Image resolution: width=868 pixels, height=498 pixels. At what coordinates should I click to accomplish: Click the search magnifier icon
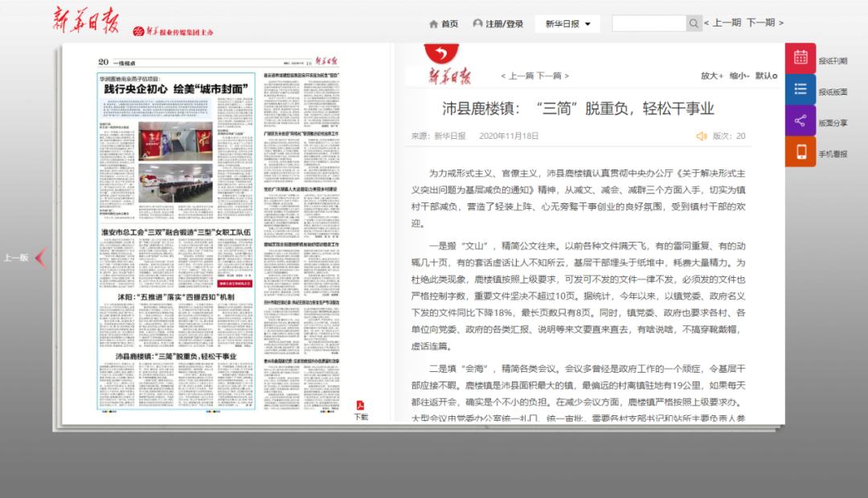click(x=694, y=23)
